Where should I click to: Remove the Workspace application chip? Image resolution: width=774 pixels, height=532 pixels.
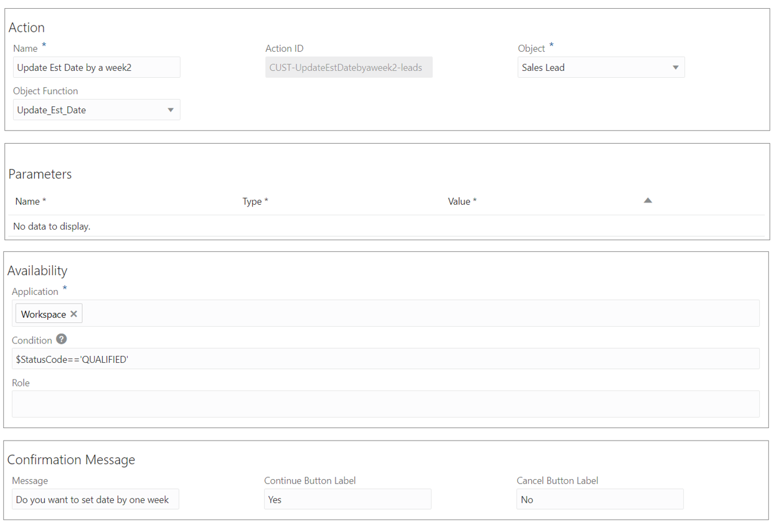click(x=74, y=314)
